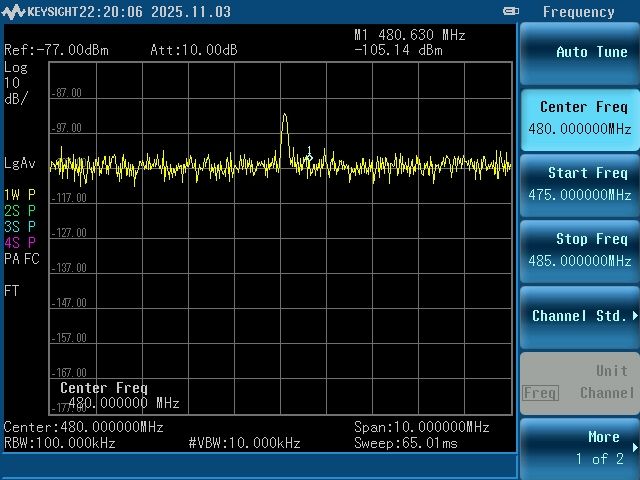Select the Center Freq softkey

pyautogui.click(x=580, y=120)
